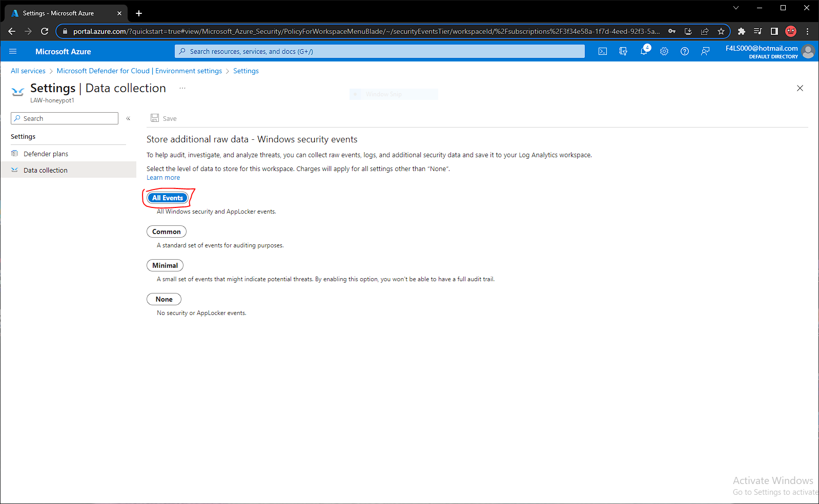Open Cloud Shell from the top bar

click(603, 51)
